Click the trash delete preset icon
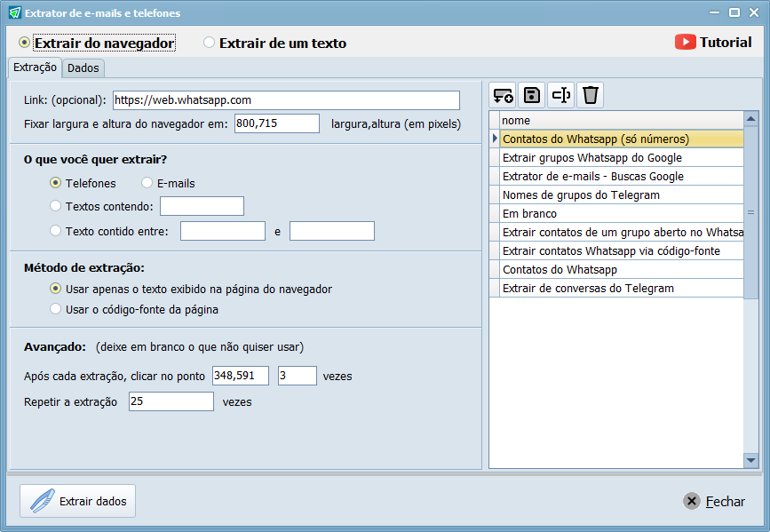 point(590,95)
